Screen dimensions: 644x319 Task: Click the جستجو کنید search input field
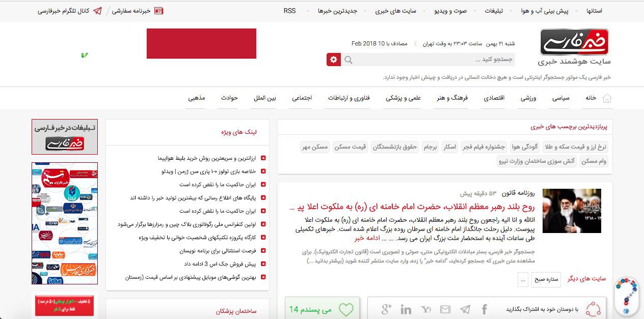click(x=433, y=60)
